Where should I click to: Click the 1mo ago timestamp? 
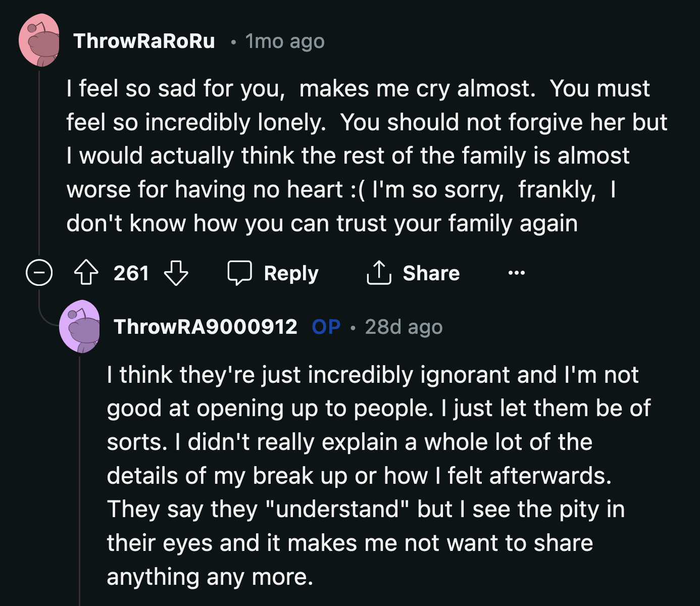pyautogui.click(x=284, y=41)
